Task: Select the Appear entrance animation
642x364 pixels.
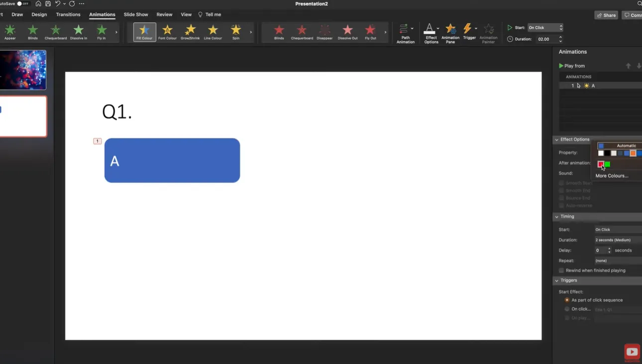Action: point(10,31)
